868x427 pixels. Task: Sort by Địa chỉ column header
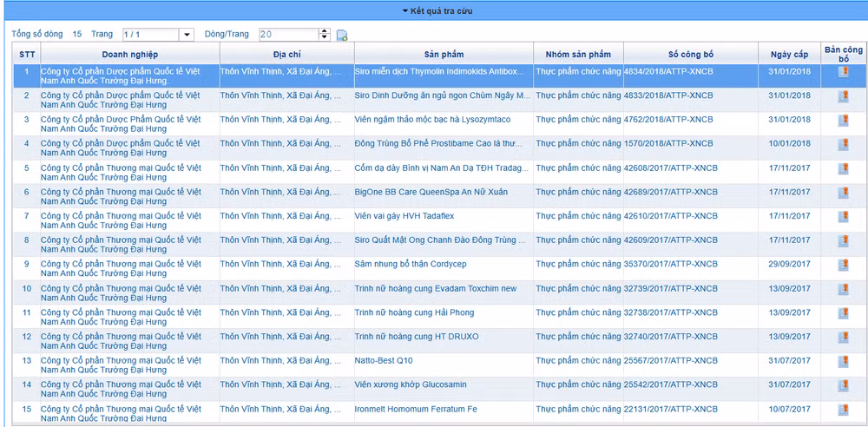286,55
